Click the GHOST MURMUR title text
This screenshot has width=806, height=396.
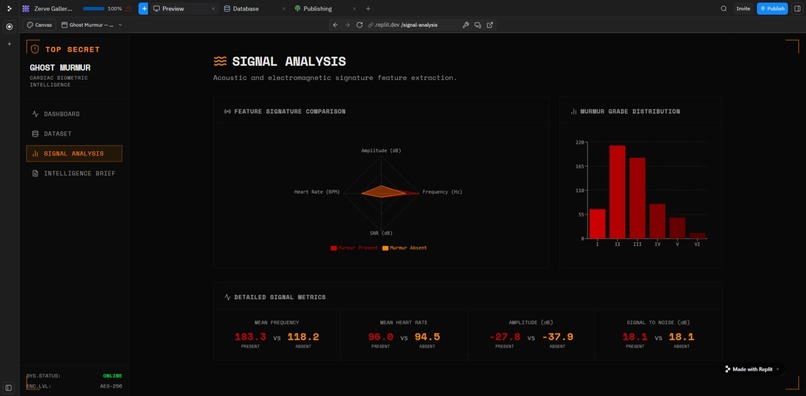pyautogui.click(x=60, y=68)
